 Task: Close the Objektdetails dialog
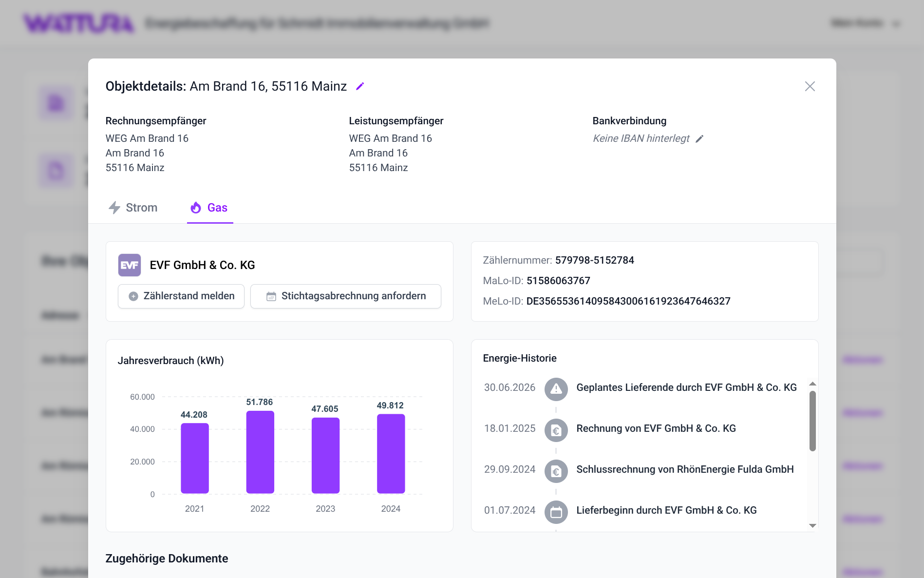point(810,86)
